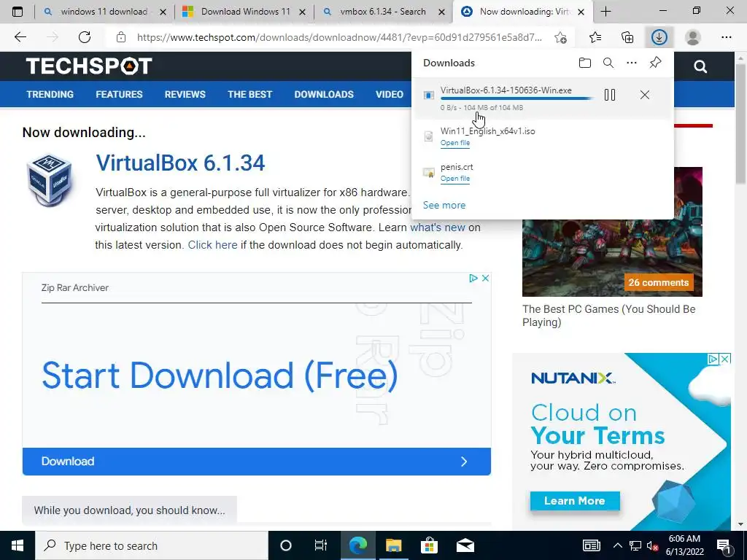747x560 pixels.
Task: Open the what's new link
Action: pyautogui.click(x=438, y=227)
